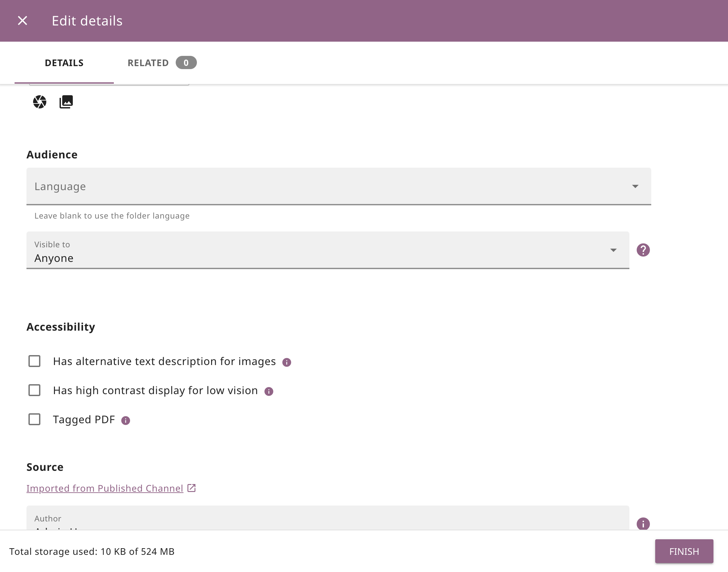Click the info icon next to Author

coord(643,523)
